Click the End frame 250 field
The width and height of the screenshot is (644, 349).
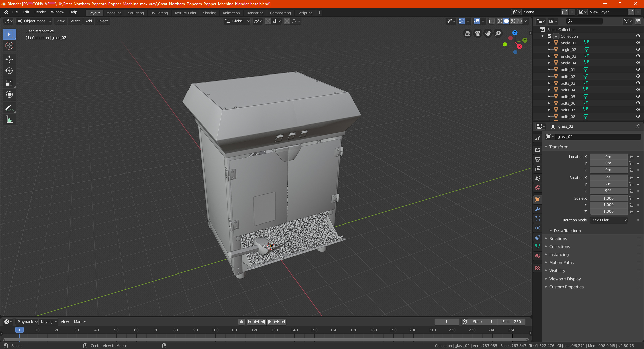click(512, 322)
